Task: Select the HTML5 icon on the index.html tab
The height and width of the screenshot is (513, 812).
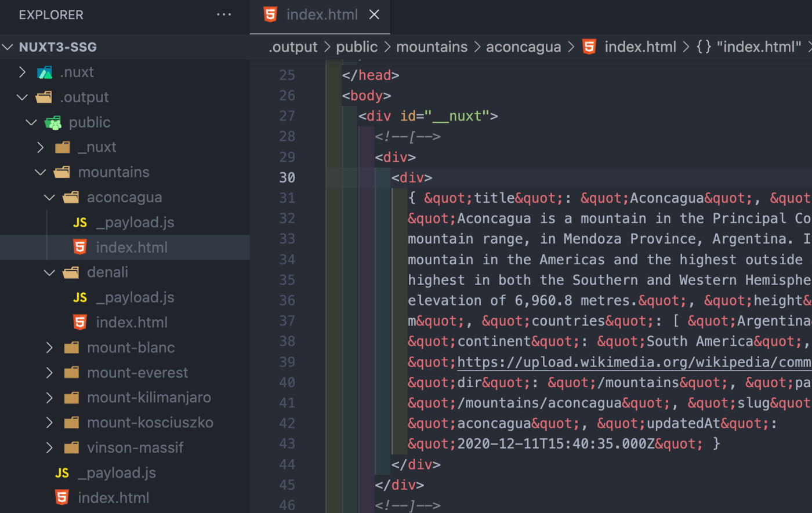Action: pos(270,14)
